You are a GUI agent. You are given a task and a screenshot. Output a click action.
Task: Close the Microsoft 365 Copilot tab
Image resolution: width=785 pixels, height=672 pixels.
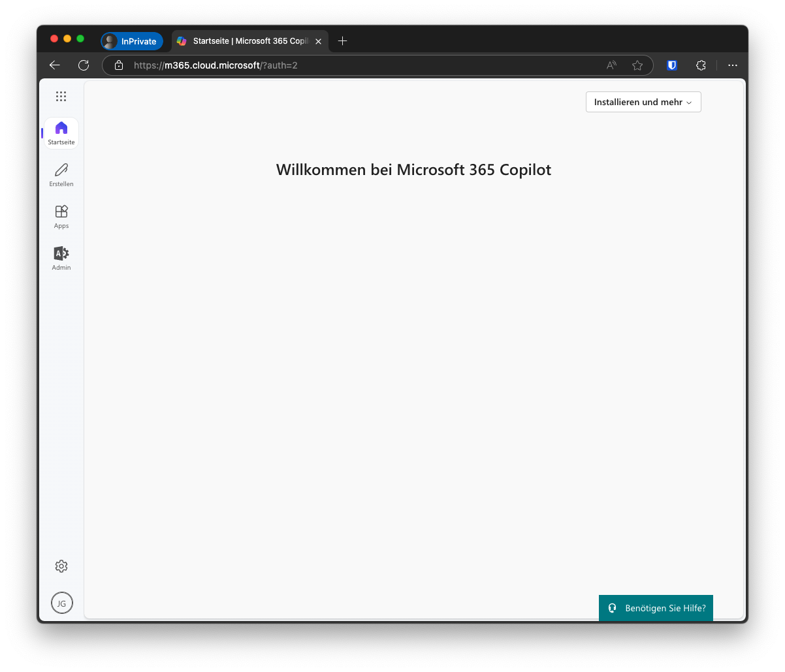318,41
